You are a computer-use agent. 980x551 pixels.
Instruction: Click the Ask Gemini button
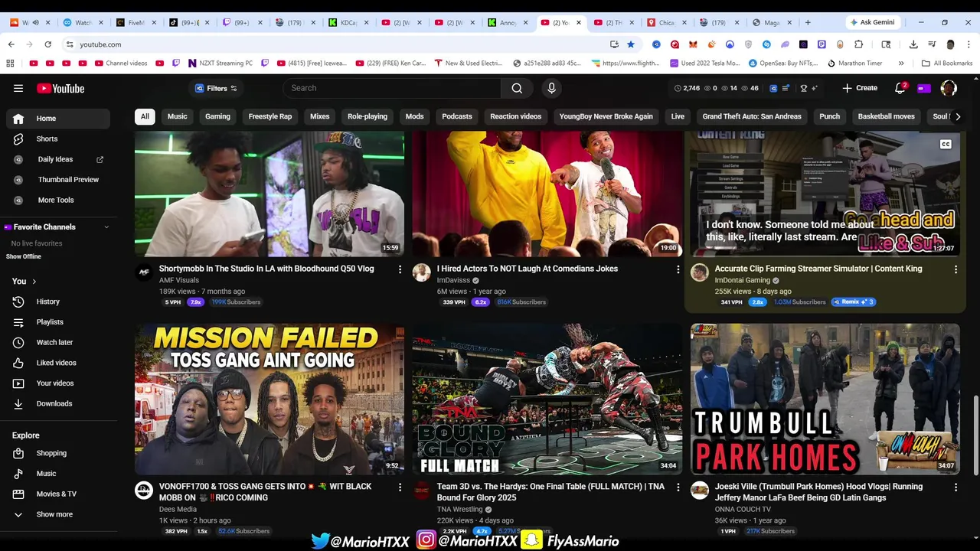(873, 22)
